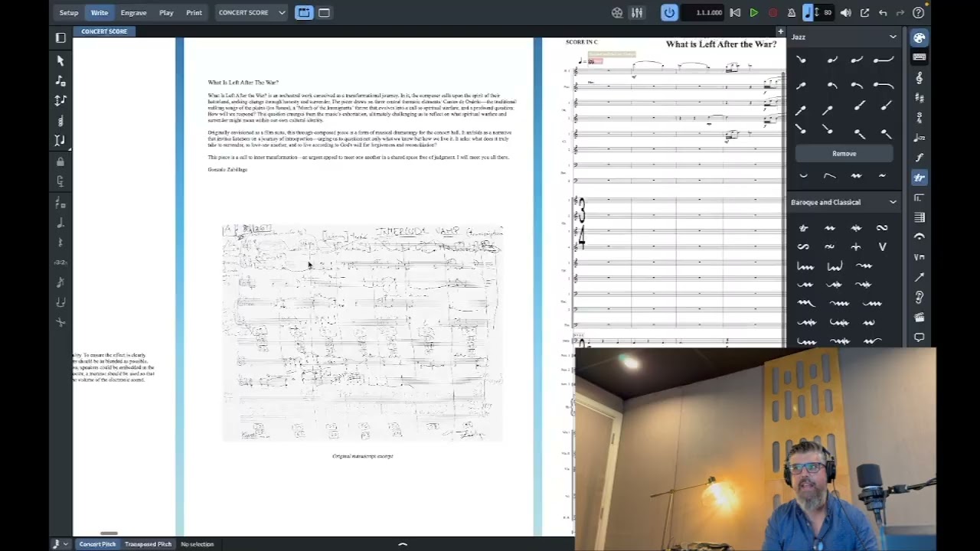The height and width of the screenshot is (551, 980).
Task: Open Repeat Structures panel icon
Action: 920,197
